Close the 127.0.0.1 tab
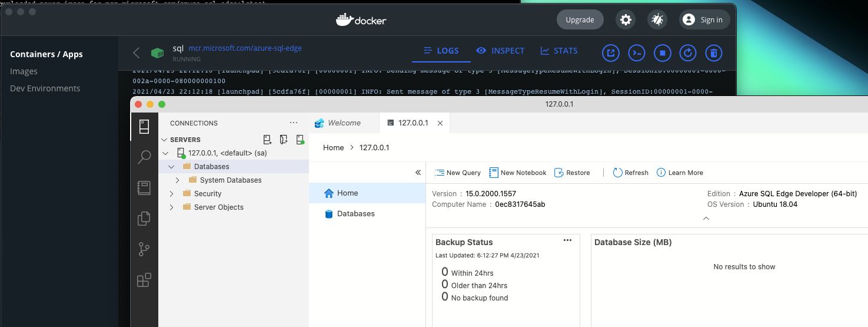 coord(440,123)
